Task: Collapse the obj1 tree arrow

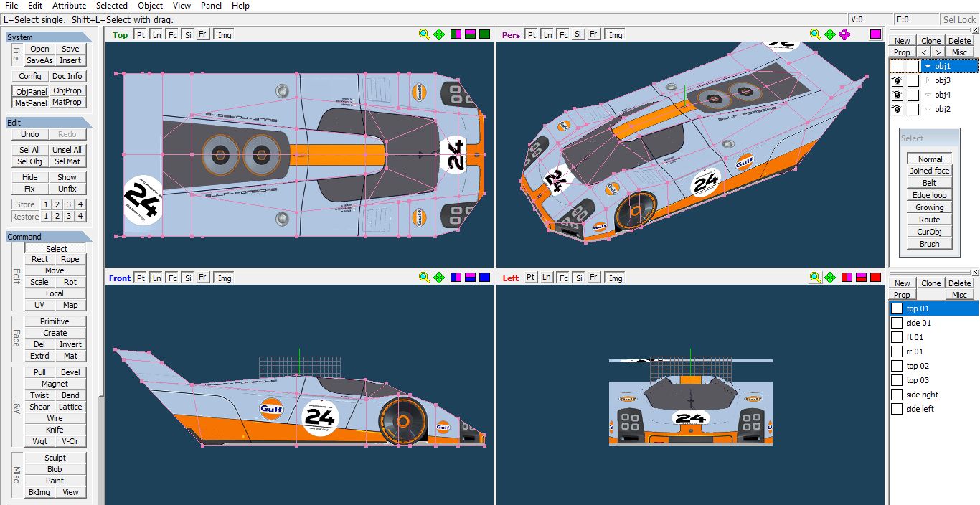Action: [928, 66]
